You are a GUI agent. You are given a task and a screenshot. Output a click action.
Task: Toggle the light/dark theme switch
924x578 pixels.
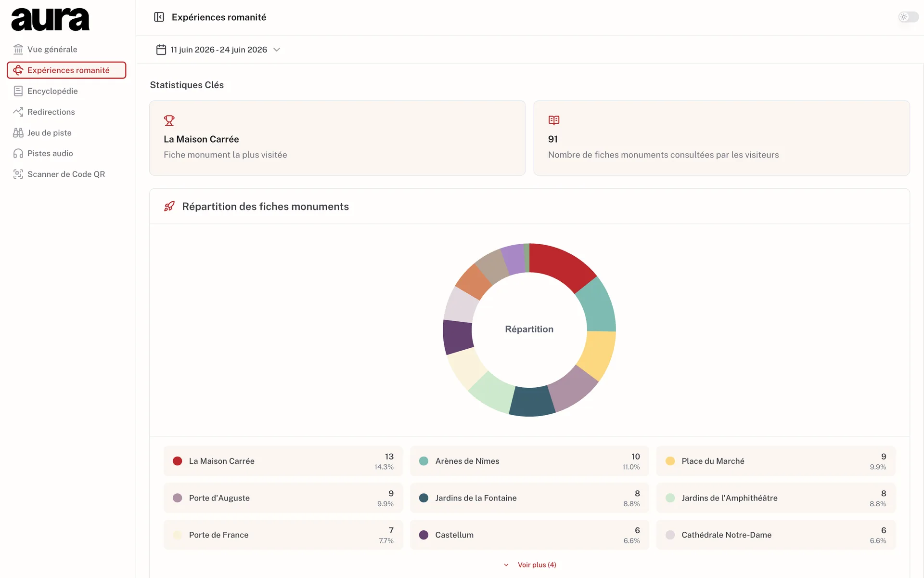pos(908,17)
